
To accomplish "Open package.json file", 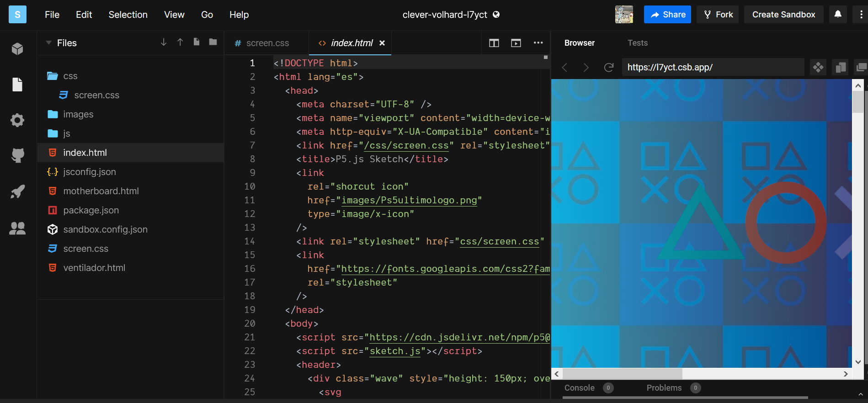I will [x=91, y=210].
